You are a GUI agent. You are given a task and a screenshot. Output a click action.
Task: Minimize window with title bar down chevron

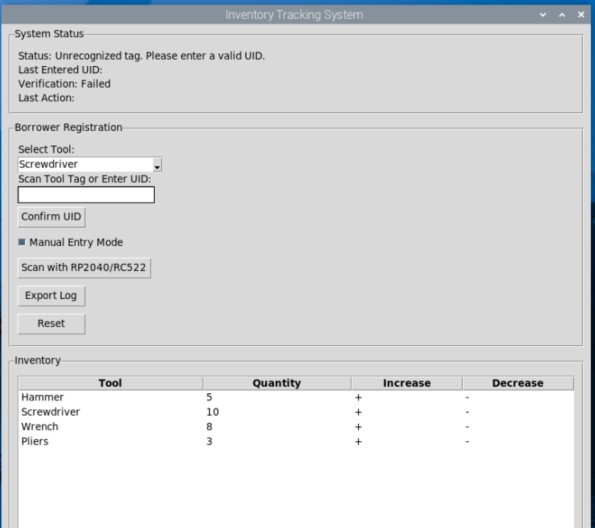click(x=543, y=15)
